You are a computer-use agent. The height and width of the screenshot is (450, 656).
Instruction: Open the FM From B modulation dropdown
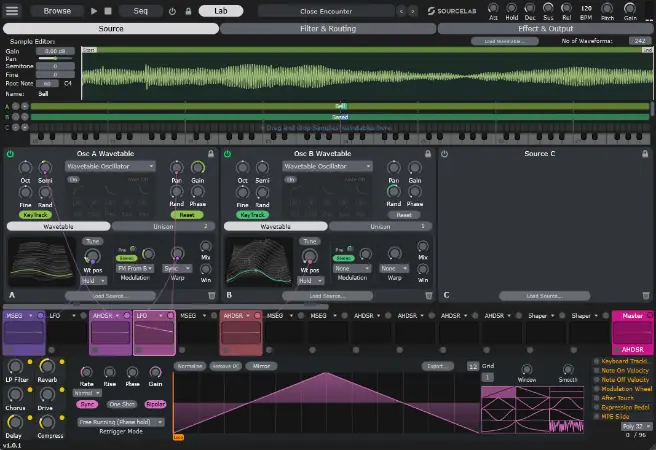pyautogui.click(x=133, y=268)
